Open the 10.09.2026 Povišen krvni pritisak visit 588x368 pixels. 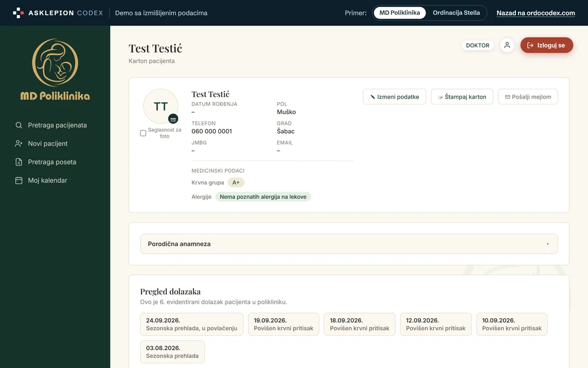[512, 324]
